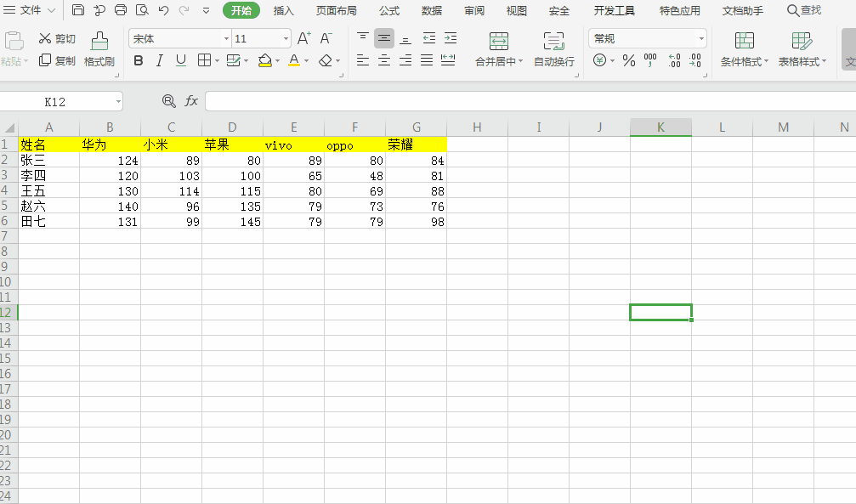Click the Merge and Center (合并居中) icon
This screenshot has width=856, height=504.
click(498, 42)
